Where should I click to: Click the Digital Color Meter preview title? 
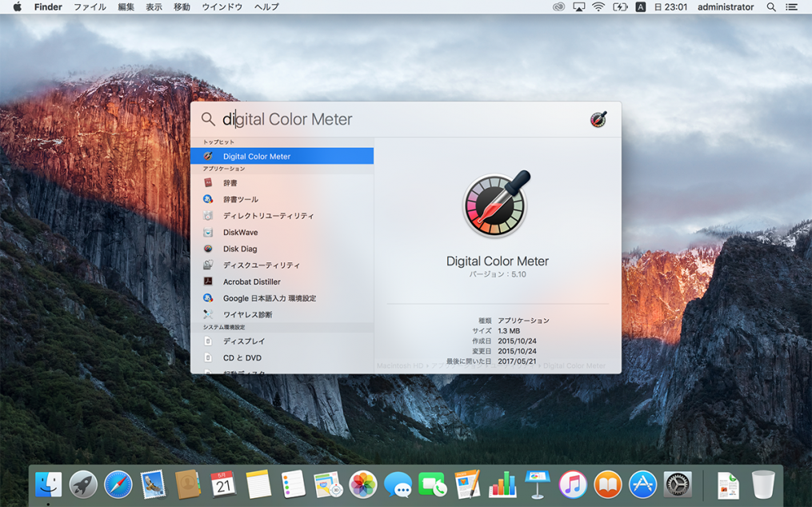[x=498, y=261]
